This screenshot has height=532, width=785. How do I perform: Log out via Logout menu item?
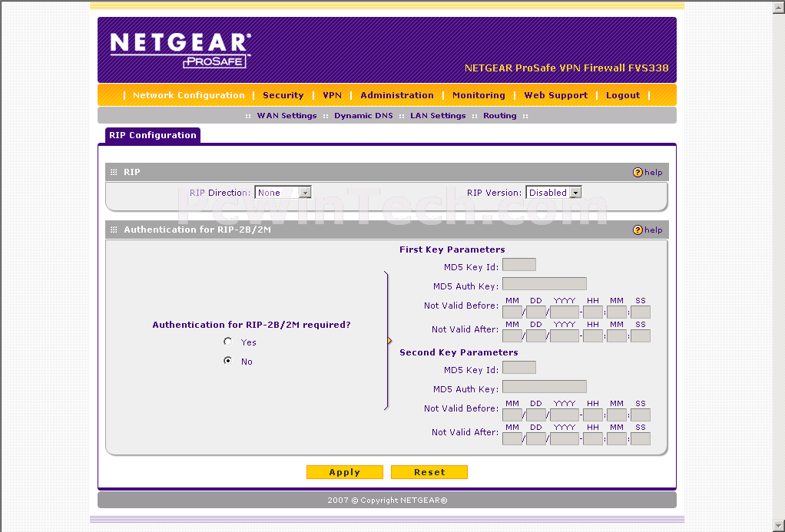tap(623, 95)
